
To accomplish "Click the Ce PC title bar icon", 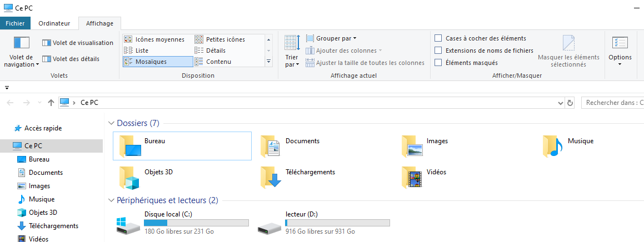I will [x=8, y=7].
